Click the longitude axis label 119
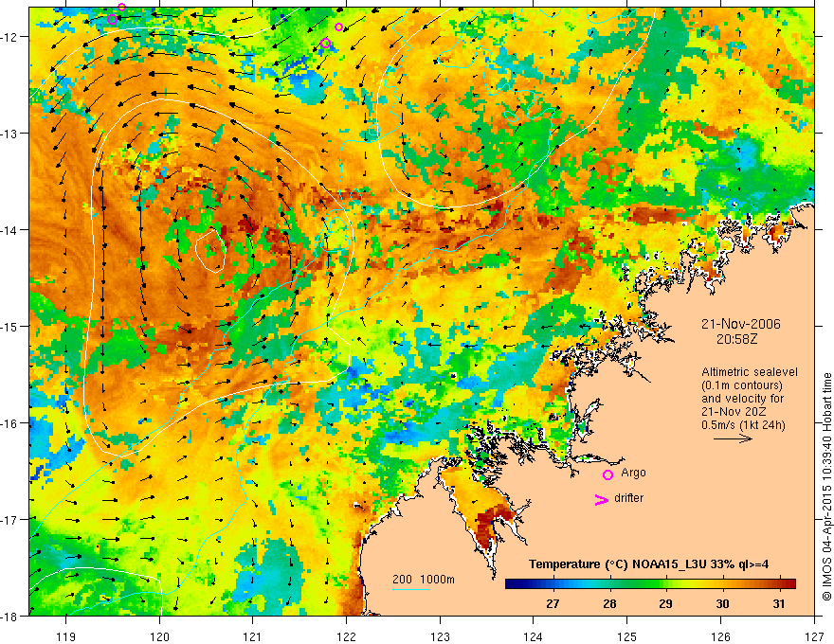This screenshot has width=834, height=644. (66, 636)
